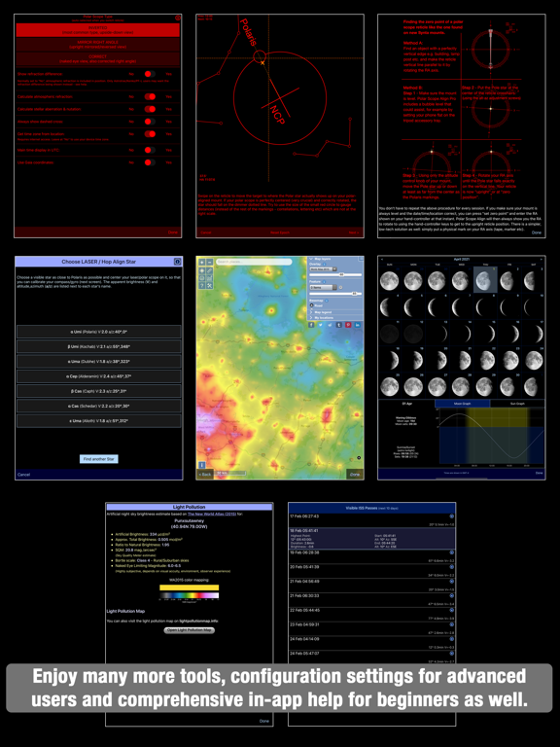Click the Search places field on the map

click(254, 262)
